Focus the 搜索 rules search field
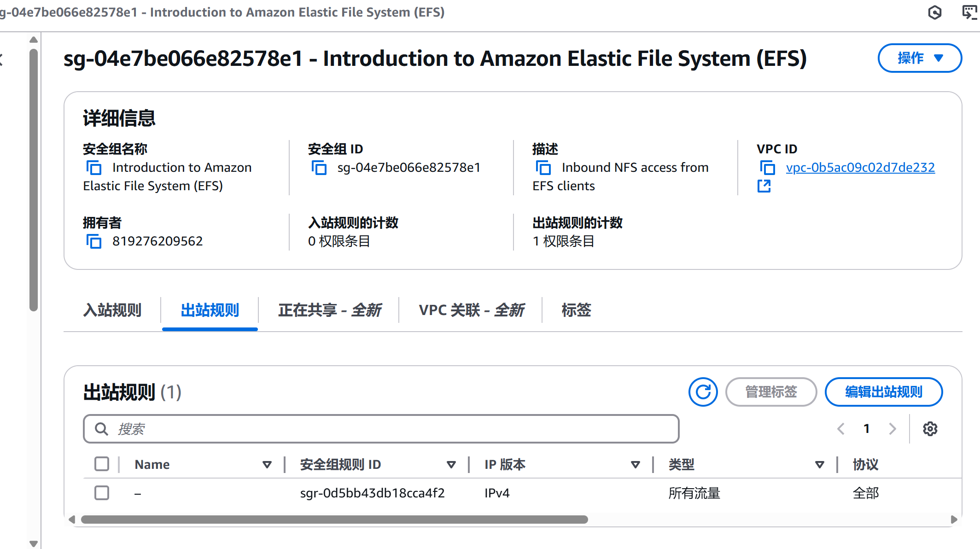 (381, 429)
